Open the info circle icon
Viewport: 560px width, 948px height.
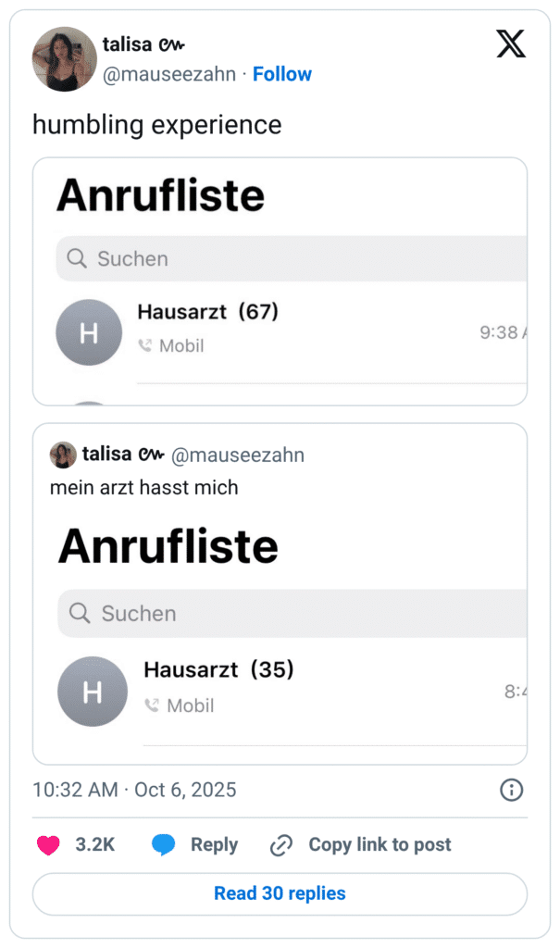coord(511,790)
